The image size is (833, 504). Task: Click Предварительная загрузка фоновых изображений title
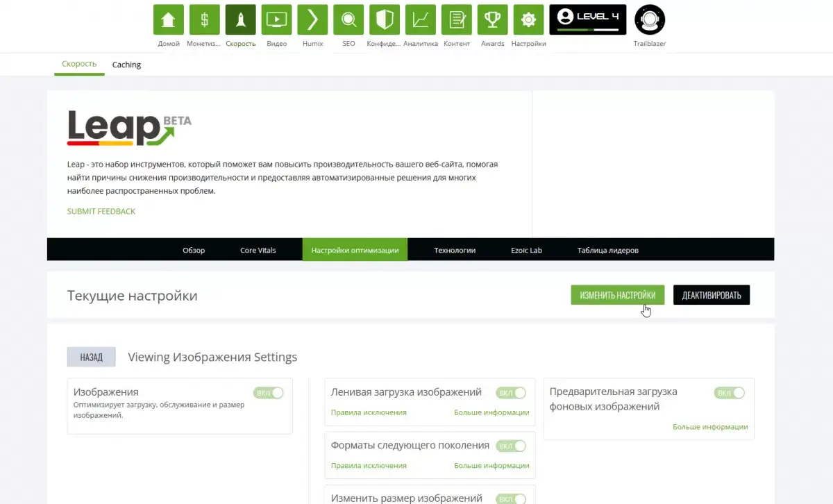click(x=614, y=398)
